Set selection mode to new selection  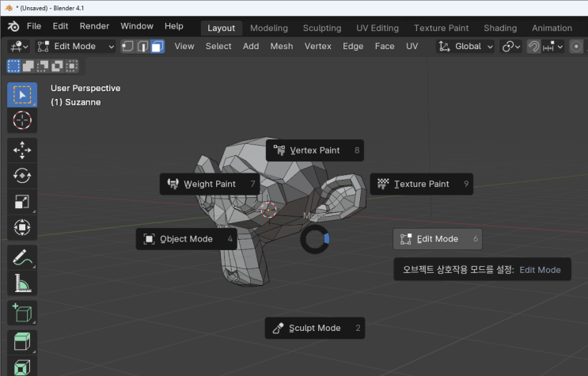pyautogui.click(x=13, y=66)
